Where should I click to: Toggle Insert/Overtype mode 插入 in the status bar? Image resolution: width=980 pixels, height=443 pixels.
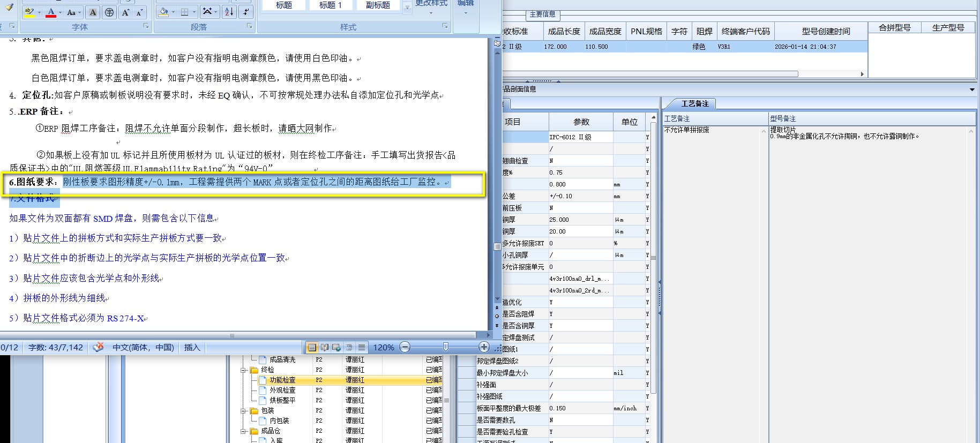tap(192, 347)
